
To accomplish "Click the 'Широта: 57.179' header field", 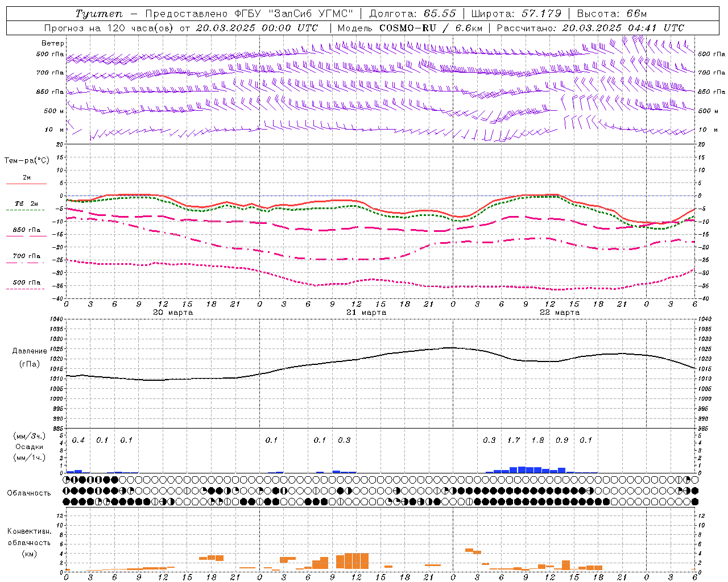I will coord(516,14).
